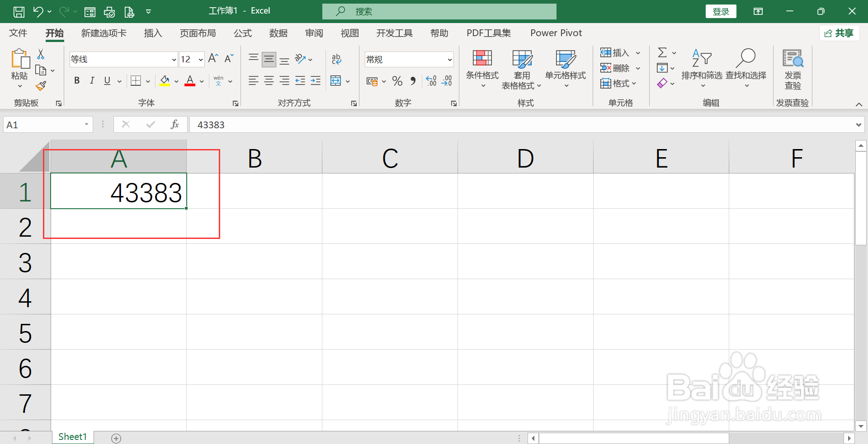The height and width of the screenshot is (444, 868).
Task: Expand the Name Box dropdown arrow
Action: pyautogui.click(x=86, y=124)
